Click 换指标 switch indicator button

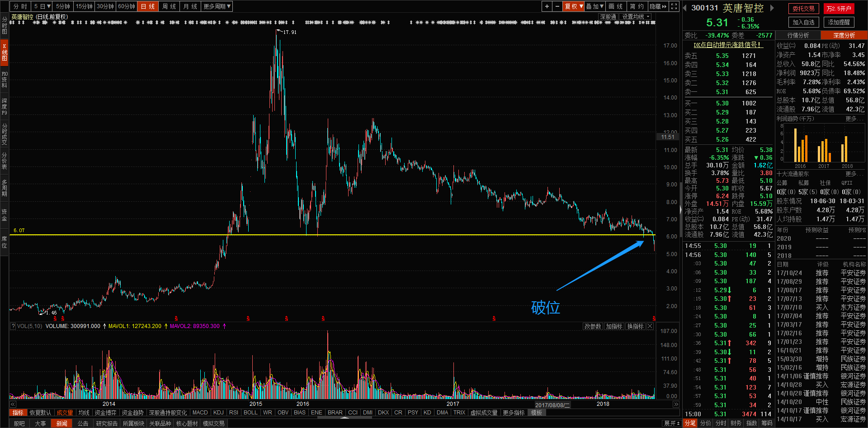(x=636, y=326)
